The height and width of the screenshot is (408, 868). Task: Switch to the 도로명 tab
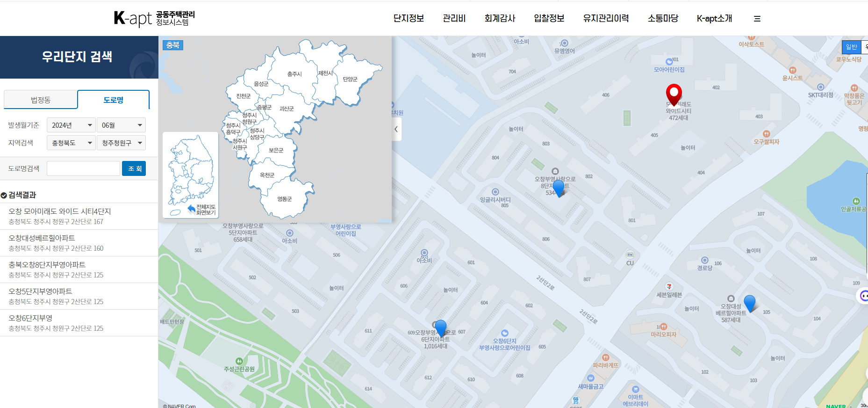click(x=114, y=100)
